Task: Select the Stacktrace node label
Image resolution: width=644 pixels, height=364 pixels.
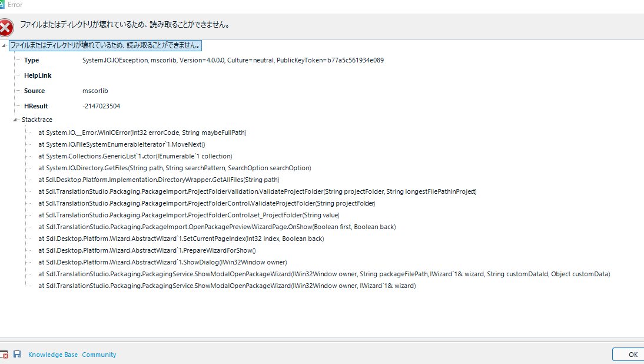Action: pos(37,120)
